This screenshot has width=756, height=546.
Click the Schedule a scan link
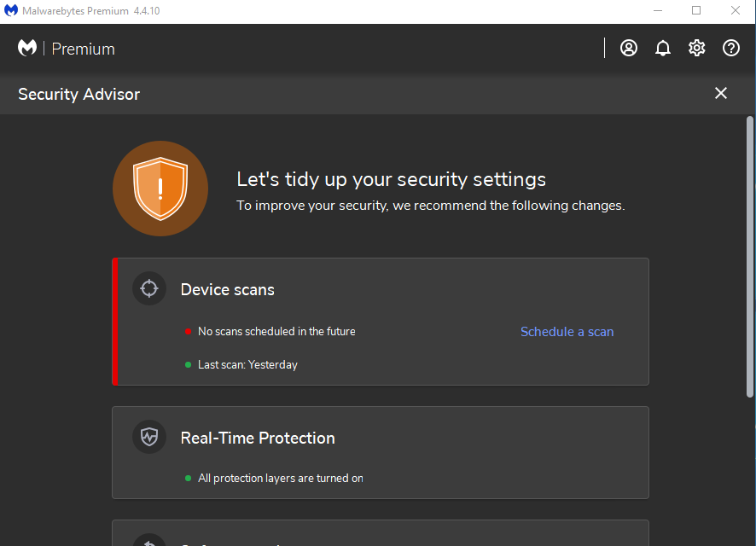pos(567,332)
